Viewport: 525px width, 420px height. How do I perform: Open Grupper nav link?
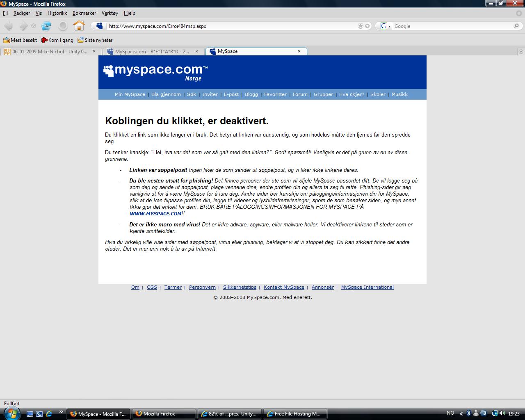point(324,94)
